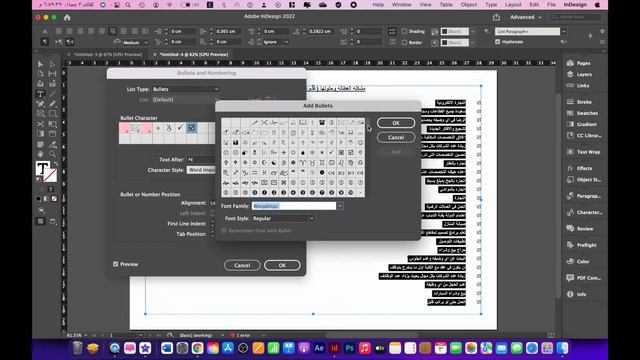640x360 pixels.
Task: Open the Layers panel
Action: click(580, 74)
